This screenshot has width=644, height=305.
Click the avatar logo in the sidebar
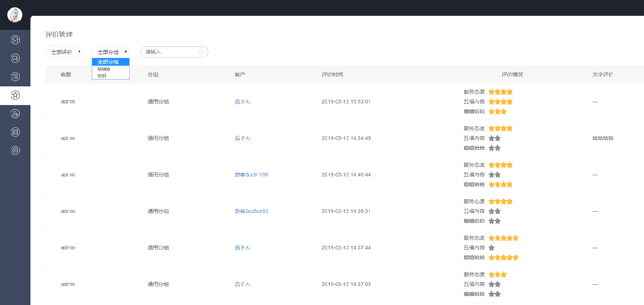[15, 15]
